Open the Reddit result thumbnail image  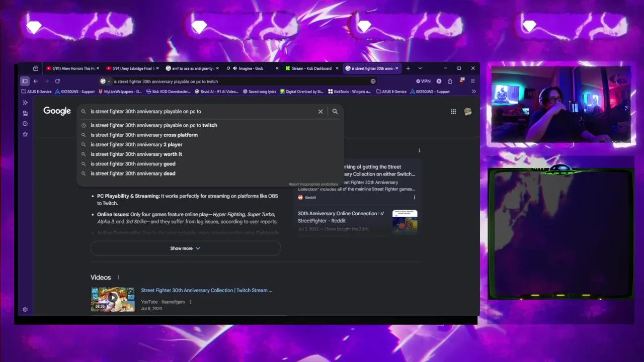pyautogui.click(x=405, y=221)
